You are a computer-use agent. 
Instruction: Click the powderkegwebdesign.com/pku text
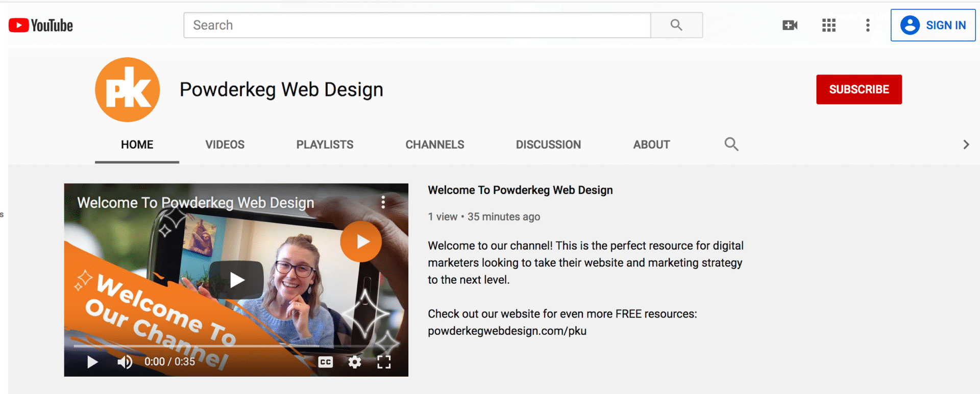507,331
